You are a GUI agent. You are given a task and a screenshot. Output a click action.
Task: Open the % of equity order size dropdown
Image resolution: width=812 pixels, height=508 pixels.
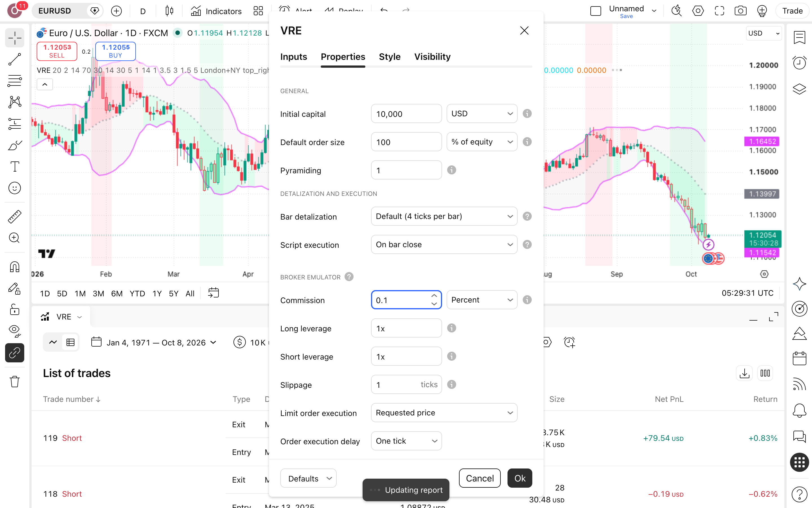pos(482,142)
